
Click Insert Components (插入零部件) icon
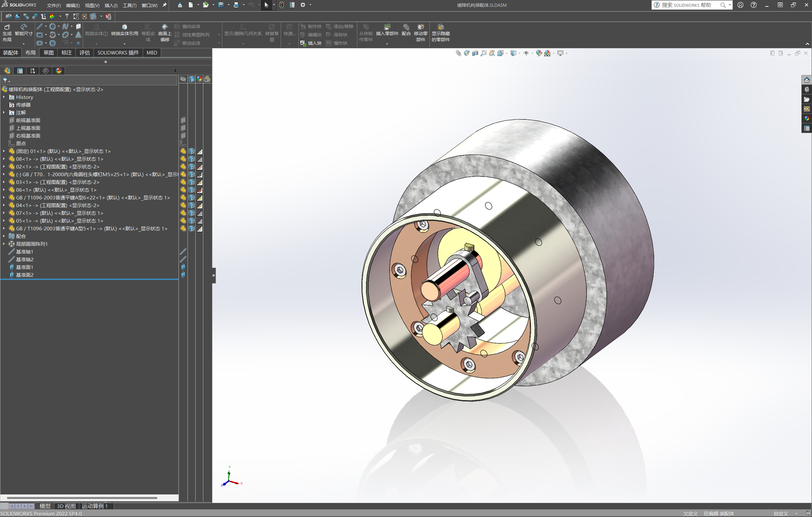(x=387, y=27)
